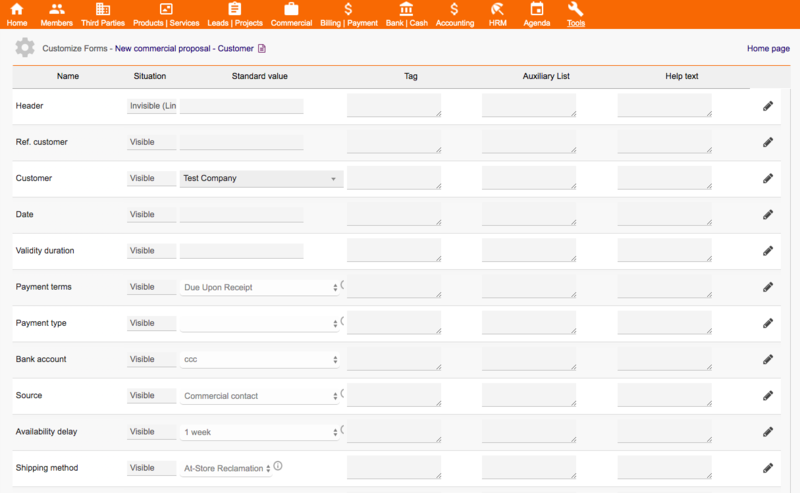Open Bank | Cash module
Screen dimensions: 800x493
(x=407, y=14)
